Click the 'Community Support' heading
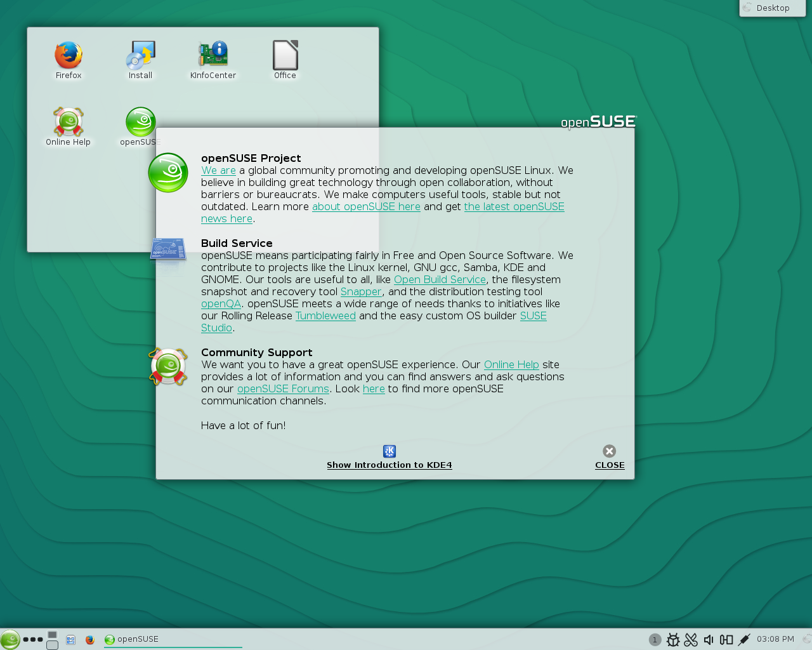 [257, 352]
